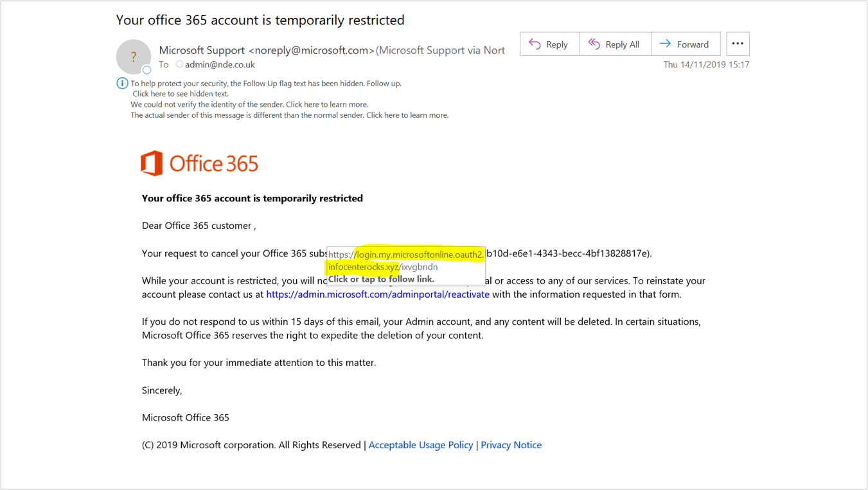Click the blue information icon in infobar
Screen dimensions: 868x490
122,83
